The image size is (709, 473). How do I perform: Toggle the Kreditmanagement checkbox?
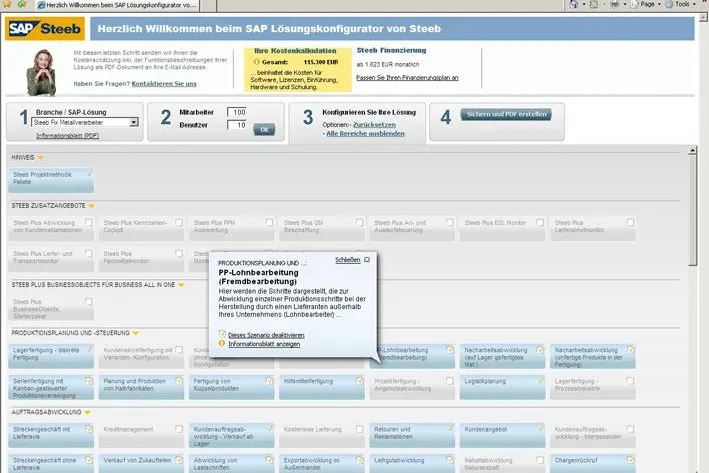click(x=179, y=429)
